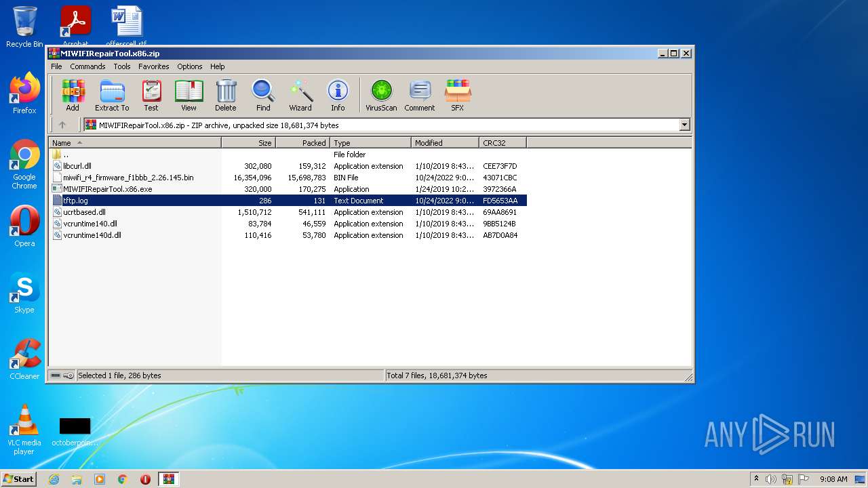
Task: Show archive Info icon
Action: click(338, 95)
